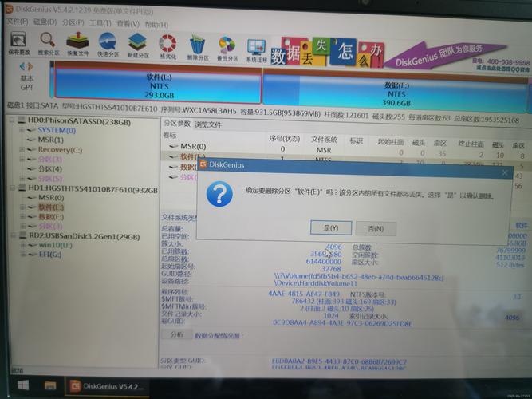The height and width of the screenshot is (399, 532).
Task: Expand the 数据(F:) tree node
Action: point(22,216)
